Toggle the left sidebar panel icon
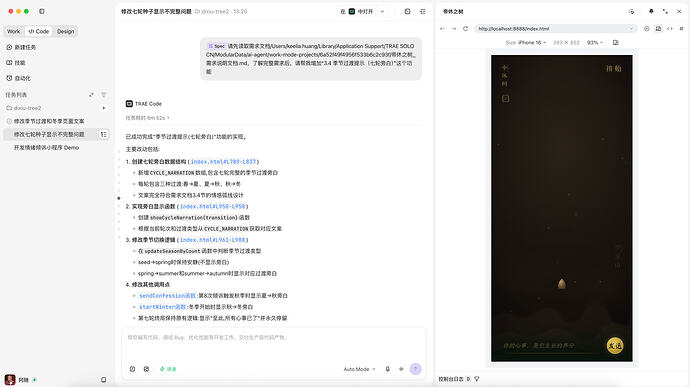The width and height of the screenshot is (690, 387). (42, 11)
